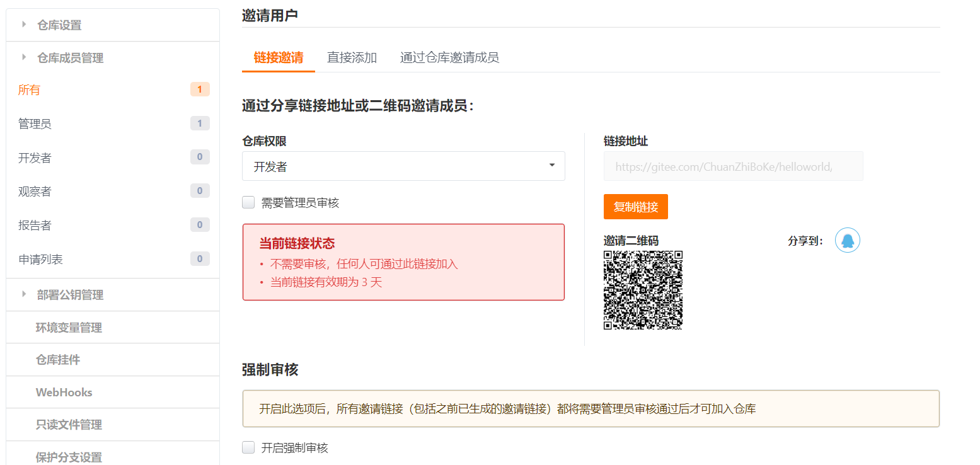The width and height of the screenshot is (980, 465).
Task: Switch to the 直接添加 tab
Action: pyautogui.click(x=352, y=57)
